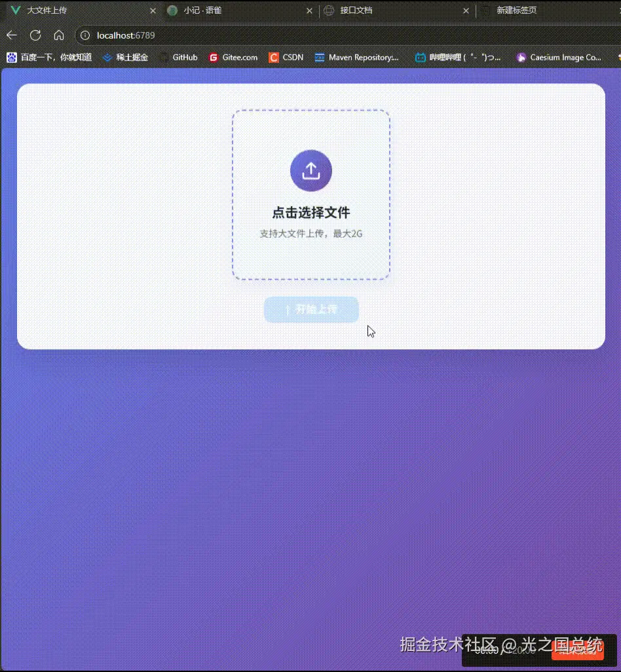Reload the current page
Screen dimensions: 621x672
35,35
